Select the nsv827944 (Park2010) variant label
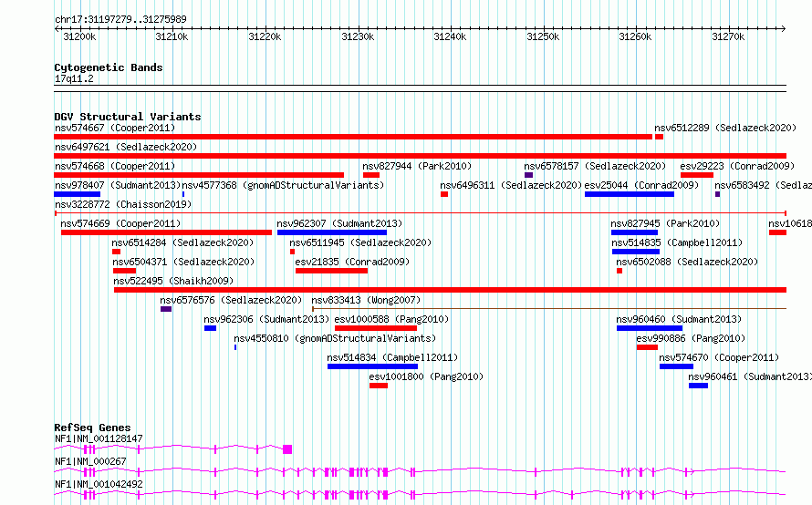 tap(417, 166)
